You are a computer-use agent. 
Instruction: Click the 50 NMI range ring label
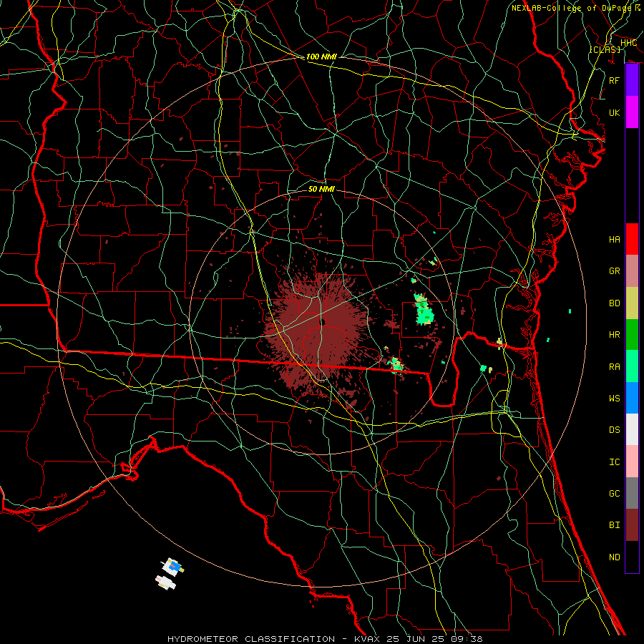click(321, 189)
